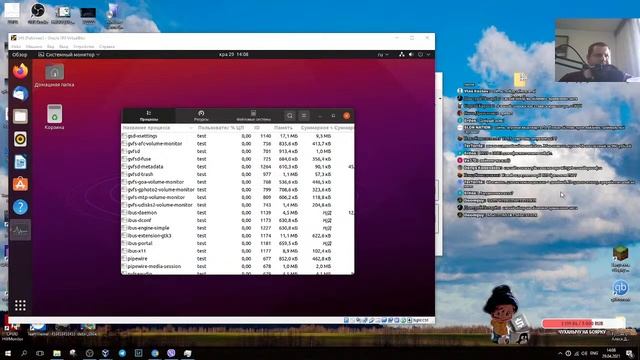The width and height of the screenshot is (640, 360).
Task: Click the Windows taskbar search icon
Action: 24,353
